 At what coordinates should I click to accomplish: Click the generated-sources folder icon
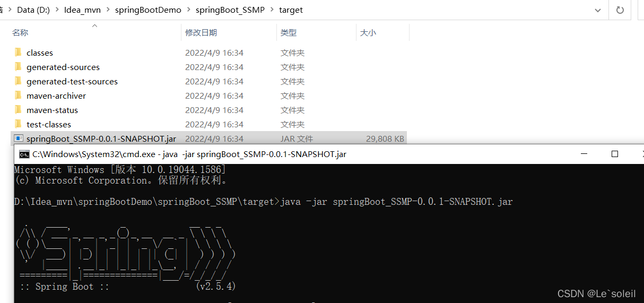click(x=18, y=67)
